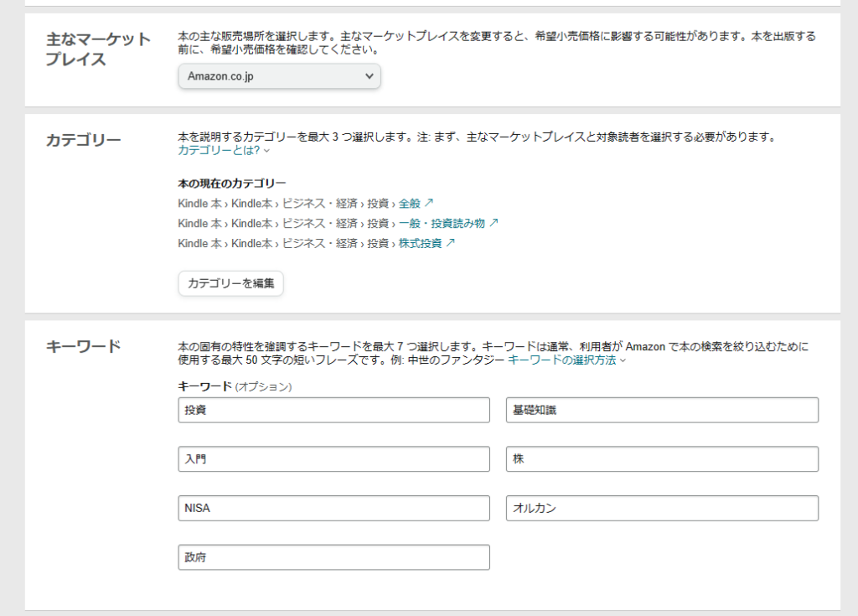Viewport: 858px width, 616px height.
Task: Expand the キーワードの選択方法 guidance link
Action: (561, 360)
